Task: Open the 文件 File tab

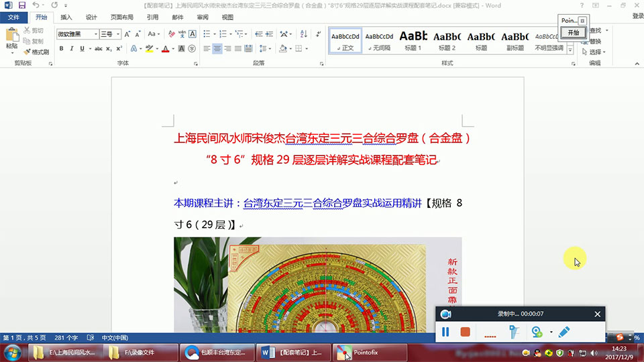Action: click(13, 17)
